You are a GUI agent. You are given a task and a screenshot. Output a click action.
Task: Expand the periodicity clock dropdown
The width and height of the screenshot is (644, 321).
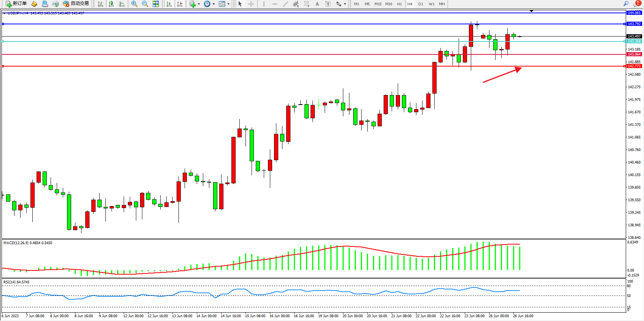[x=214, y=4]
